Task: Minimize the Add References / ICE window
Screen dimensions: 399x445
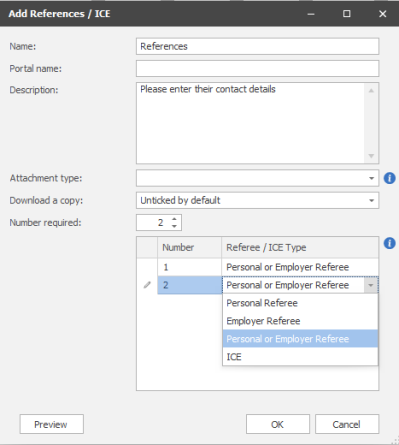Action: (x=311, y=14)
